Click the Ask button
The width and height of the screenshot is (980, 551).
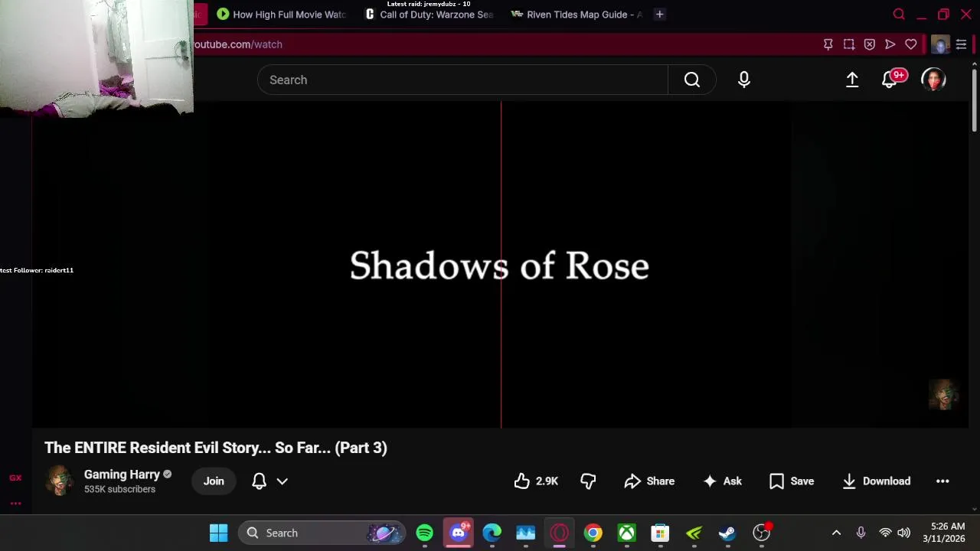(x=722, y=481)
